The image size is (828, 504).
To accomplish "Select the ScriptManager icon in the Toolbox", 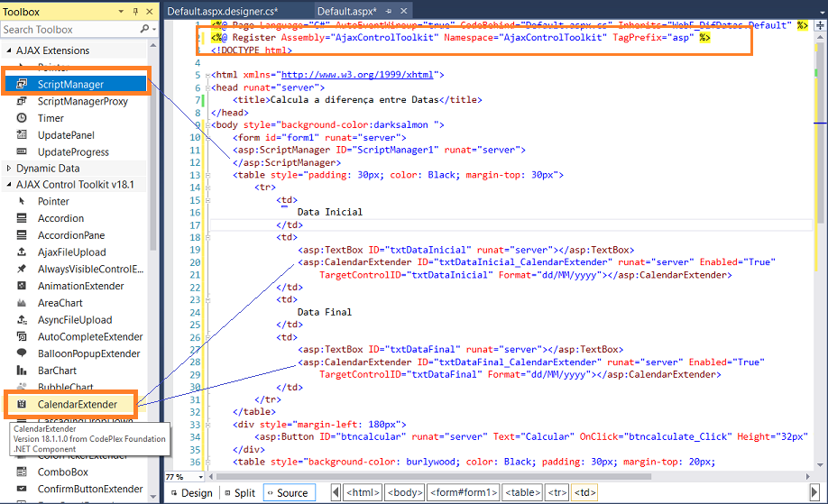I will point(22,84).
